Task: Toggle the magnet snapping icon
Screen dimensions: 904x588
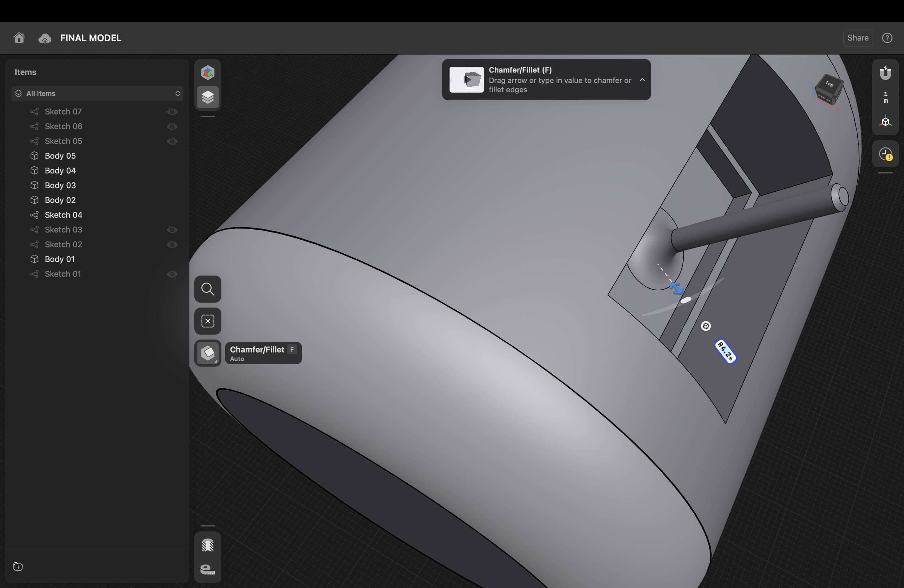Action: coord(885,73)
